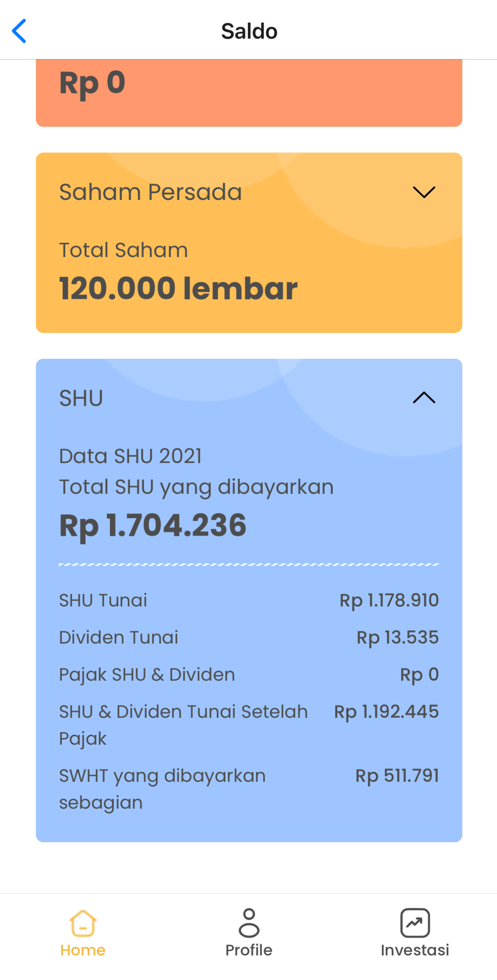
Task: Select the Home tab label
Action: click(83, 950)
